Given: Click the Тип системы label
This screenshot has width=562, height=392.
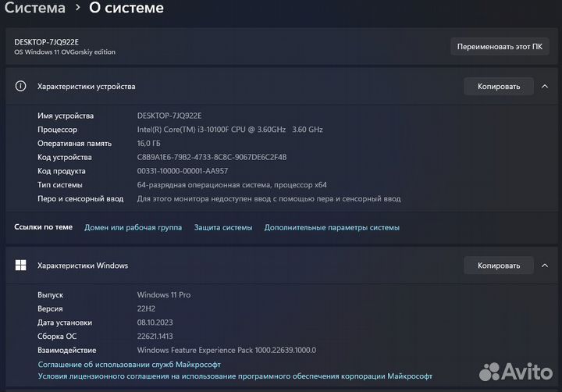Looking at the screenshot, I should [x=60, y=185].
